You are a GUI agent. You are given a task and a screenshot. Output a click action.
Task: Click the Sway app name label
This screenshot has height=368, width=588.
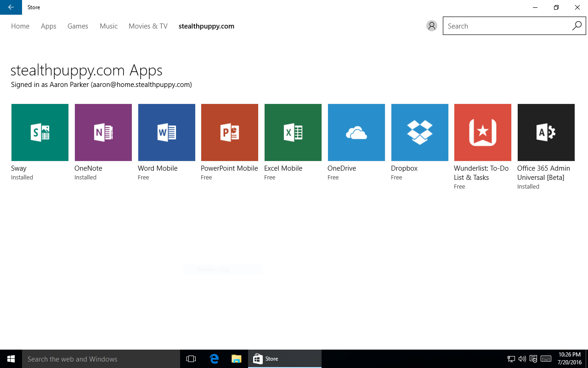pyautogui.click(x=19, y=168)
